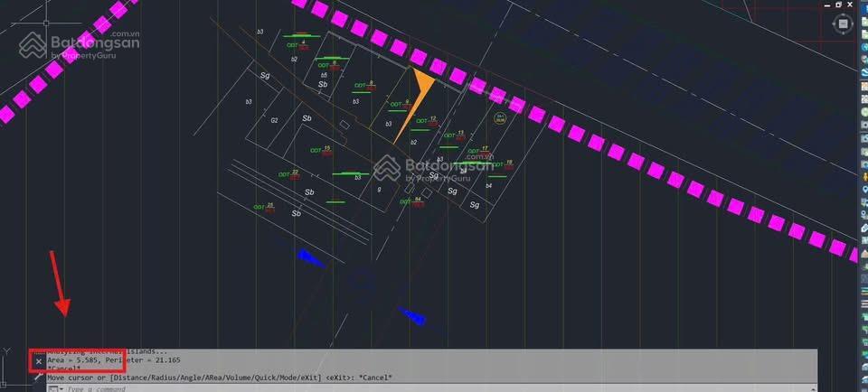Expand command history with up arrow
Screen dimensions: 868x392
tap(812, 388)
